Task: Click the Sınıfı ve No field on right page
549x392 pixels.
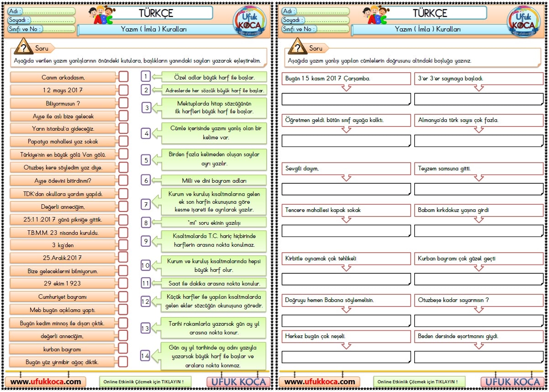Action: (x=315, y=29)
